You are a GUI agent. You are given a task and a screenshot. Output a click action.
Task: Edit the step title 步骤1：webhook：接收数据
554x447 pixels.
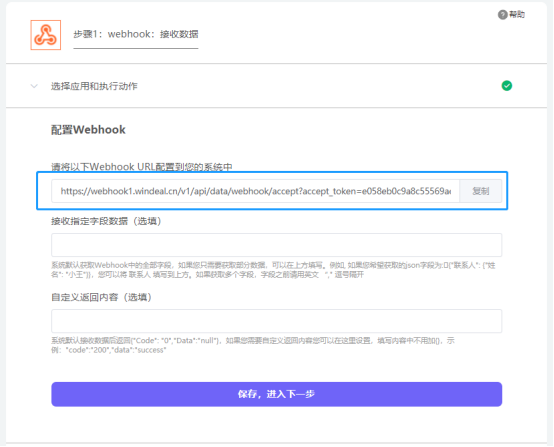click(x=136, y=34)
